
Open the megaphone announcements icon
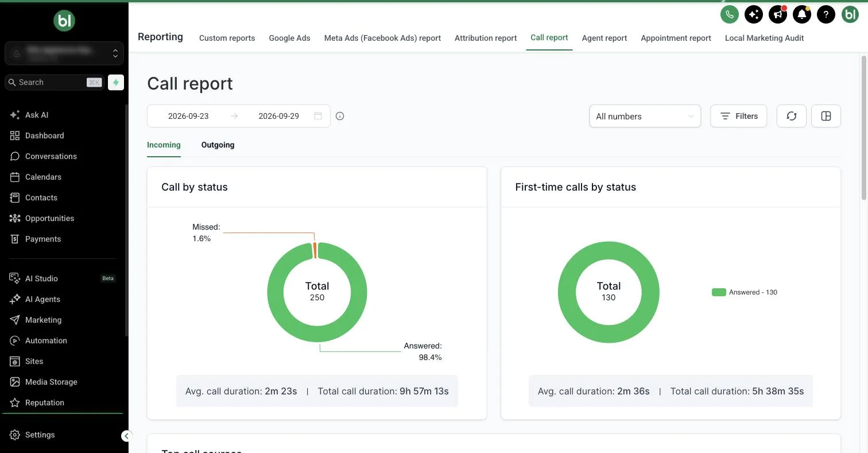tap(778, 14)
